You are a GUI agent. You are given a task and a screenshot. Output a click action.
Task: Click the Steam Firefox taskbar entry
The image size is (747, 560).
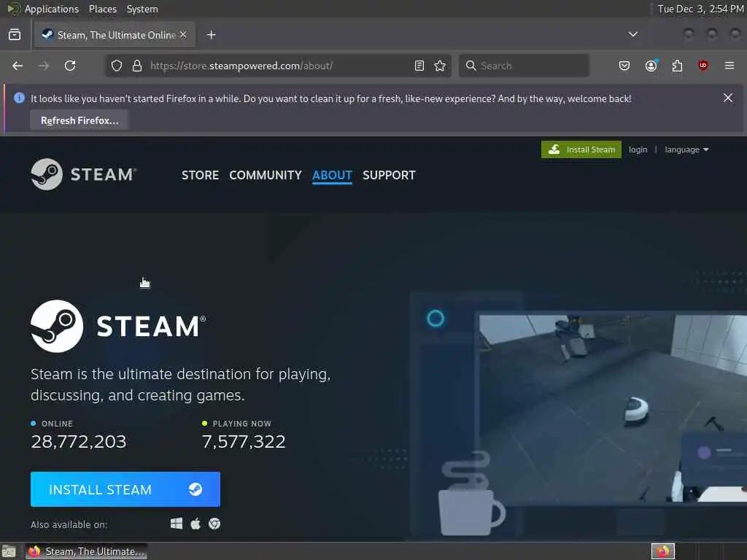87,551
